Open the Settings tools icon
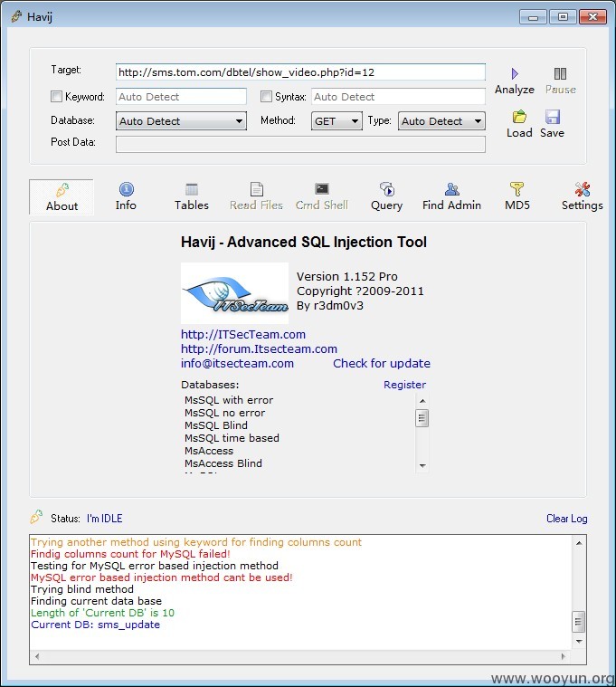 click(x=583, y=189)
